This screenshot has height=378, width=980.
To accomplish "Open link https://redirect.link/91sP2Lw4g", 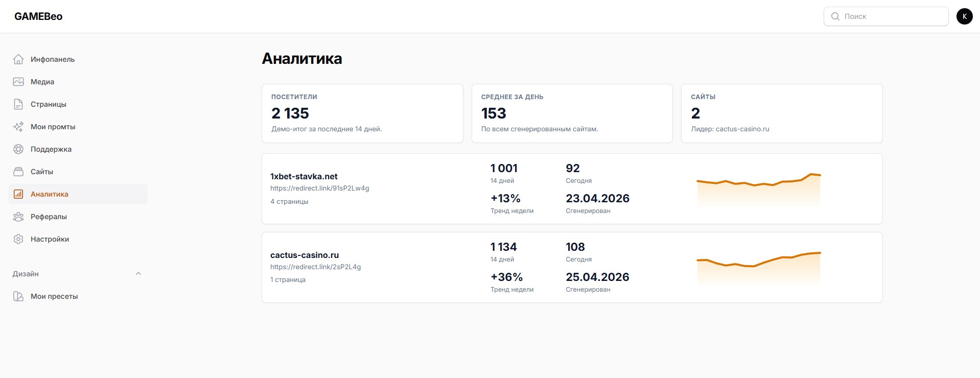I will pos(320,188).
